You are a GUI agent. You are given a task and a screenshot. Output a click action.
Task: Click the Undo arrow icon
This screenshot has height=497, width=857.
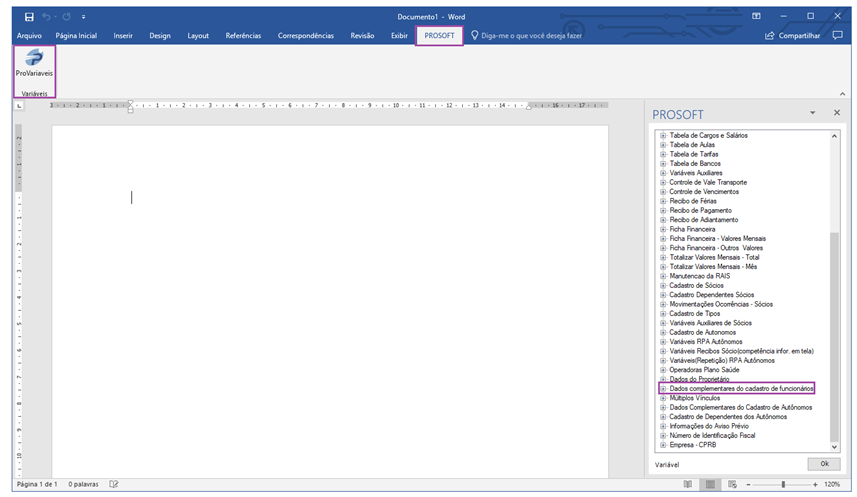47,17
